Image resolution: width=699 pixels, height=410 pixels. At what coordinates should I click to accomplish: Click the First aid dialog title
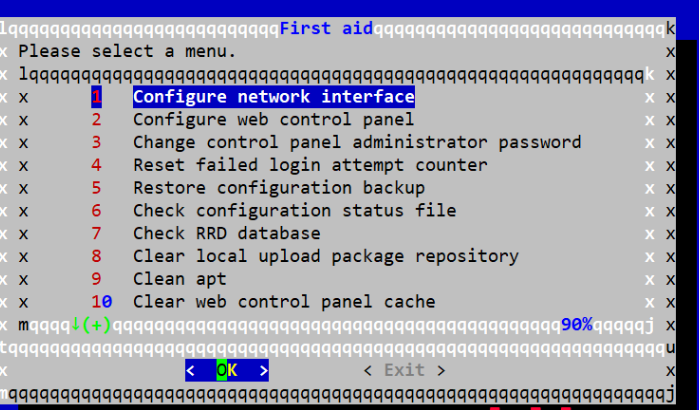click(x=326, y=29)
